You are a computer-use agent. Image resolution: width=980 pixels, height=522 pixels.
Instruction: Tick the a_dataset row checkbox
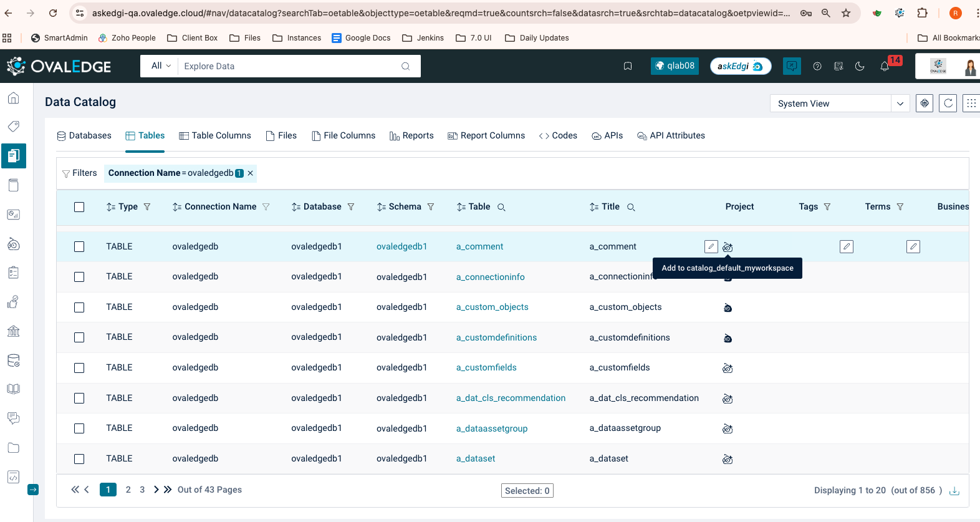[79, 459]
